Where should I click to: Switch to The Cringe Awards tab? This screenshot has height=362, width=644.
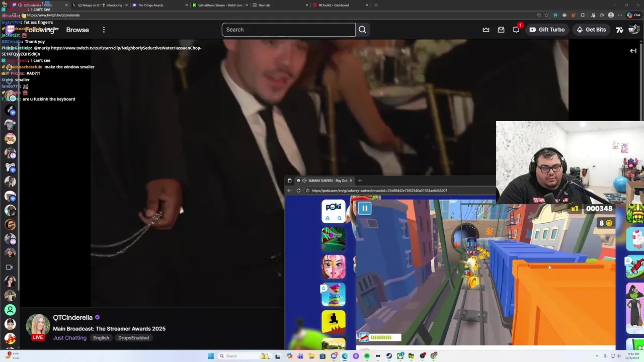coord(161,5)
